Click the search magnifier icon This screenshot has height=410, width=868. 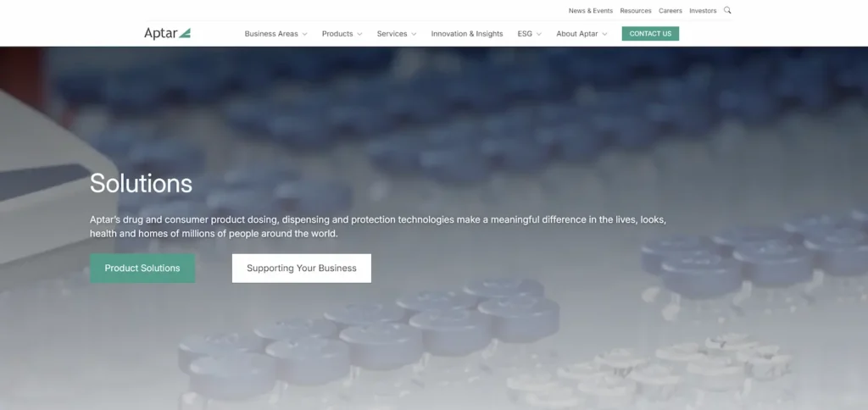point(727,11)
